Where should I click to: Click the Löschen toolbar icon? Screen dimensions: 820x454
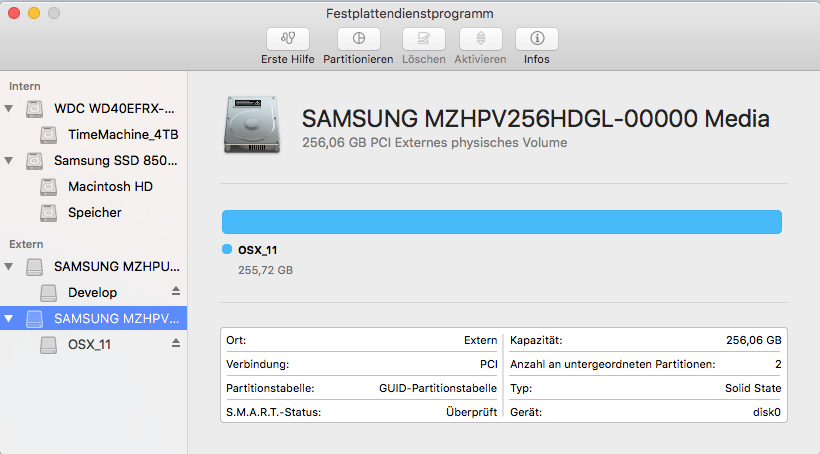coord(424,39)
